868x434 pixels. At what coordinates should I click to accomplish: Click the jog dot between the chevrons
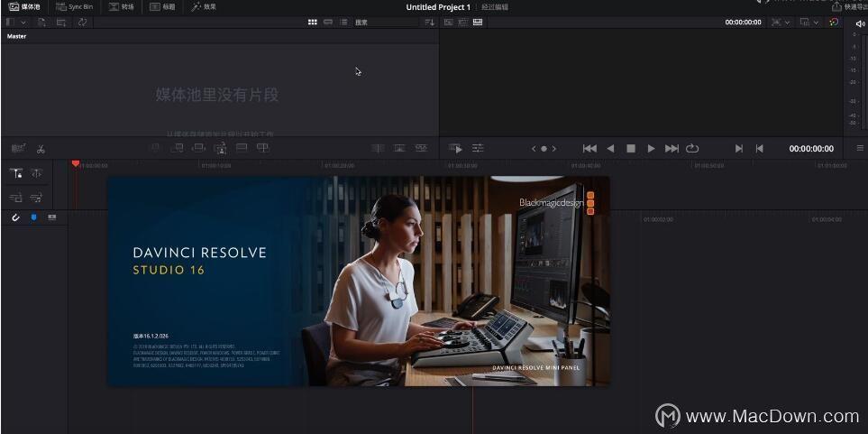click(544, 149)
